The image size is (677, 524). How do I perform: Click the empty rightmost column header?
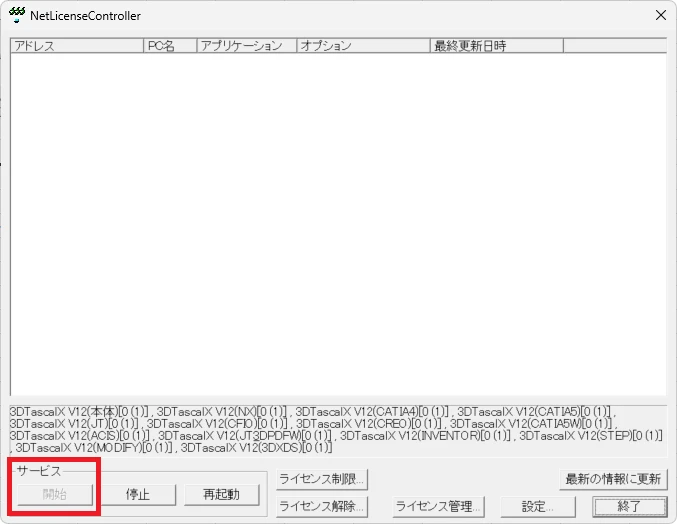[614, 46]
